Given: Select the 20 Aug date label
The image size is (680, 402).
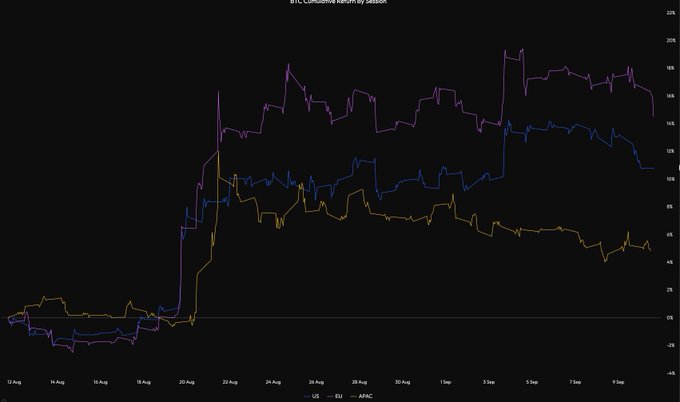Looking at the screenshot, I should coord(187,382).
